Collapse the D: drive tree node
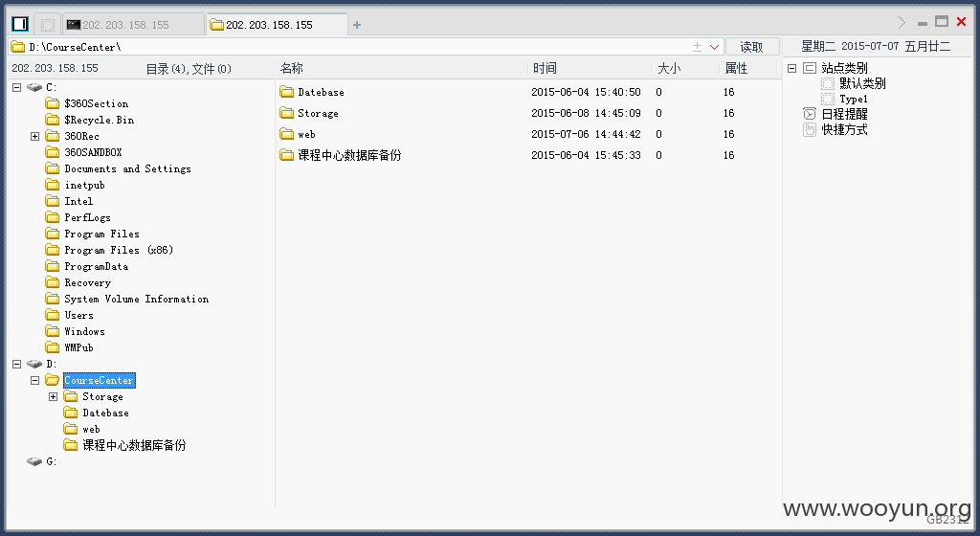980x536 pixels. pyautogui.click(x=17, y=365)
